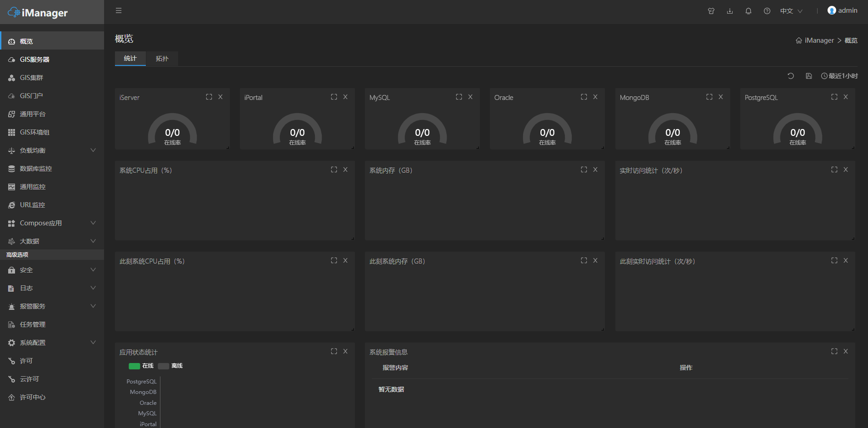
Task: Save the dashboard layout with the save icon
Action: pyautogui.click(x=809, y=76)
